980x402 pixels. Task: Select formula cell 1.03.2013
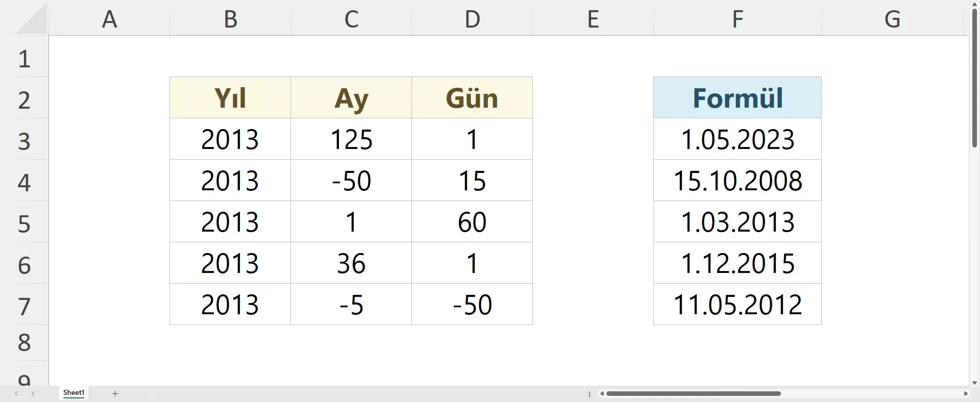click(x=738, y=222)
